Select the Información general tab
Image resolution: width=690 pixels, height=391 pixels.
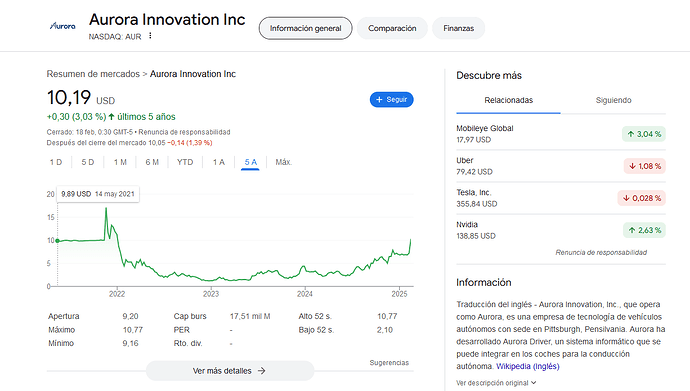pos(305,28)
